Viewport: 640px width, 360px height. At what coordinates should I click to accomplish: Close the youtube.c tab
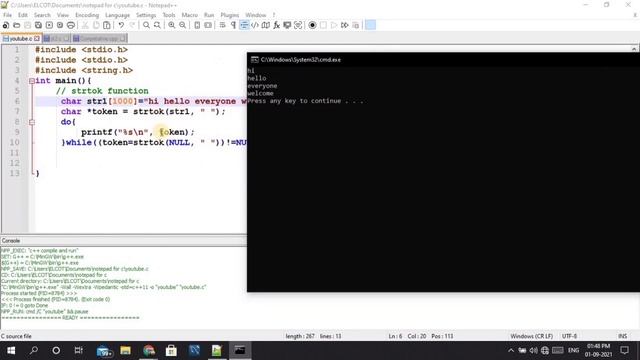(37, 38)
